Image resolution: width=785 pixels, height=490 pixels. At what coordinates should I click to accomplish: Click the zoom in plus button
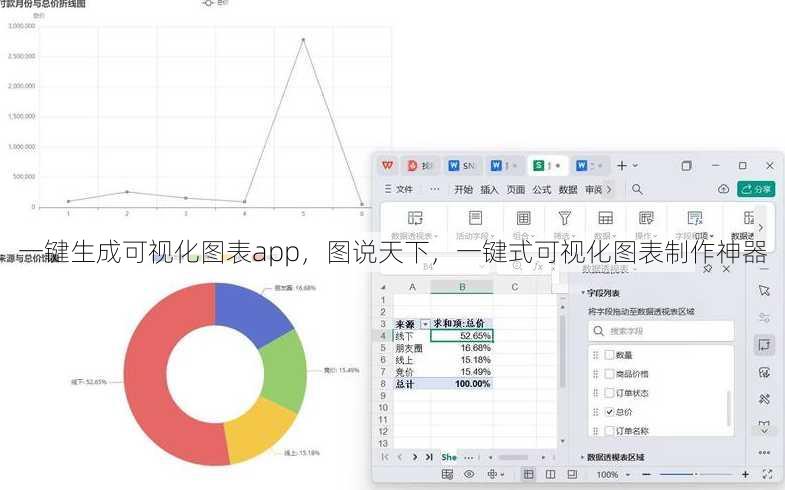745,474
